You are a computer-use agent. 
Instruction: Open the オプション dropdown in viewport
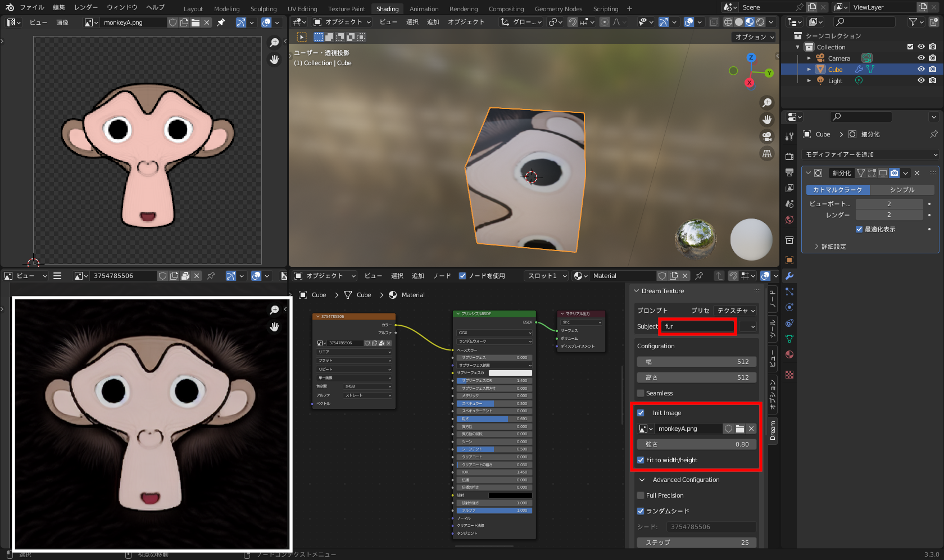pos(754,37)
